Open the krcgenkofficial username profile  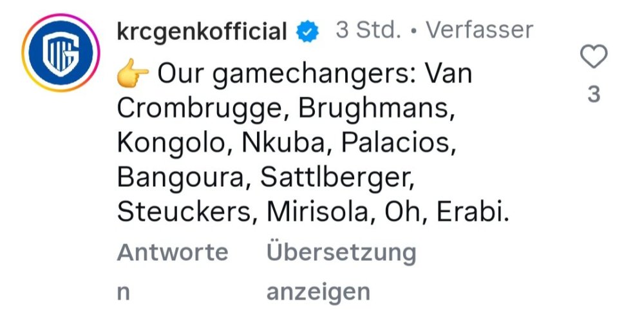coord(202,31)
